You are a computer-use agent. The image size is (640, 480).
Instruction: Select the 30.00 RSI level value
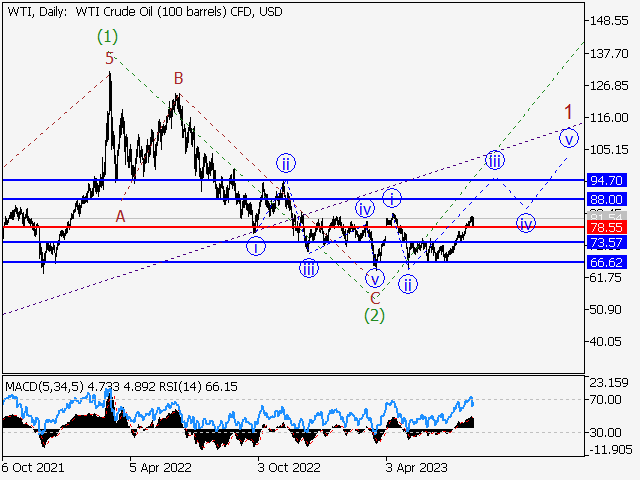[606, 432]
